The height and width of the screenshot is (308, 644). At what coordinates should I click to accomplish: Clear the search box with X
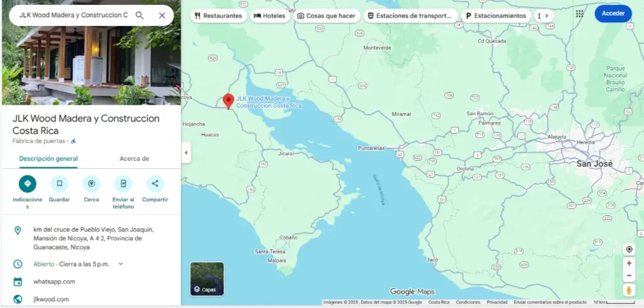pos(162,15)
